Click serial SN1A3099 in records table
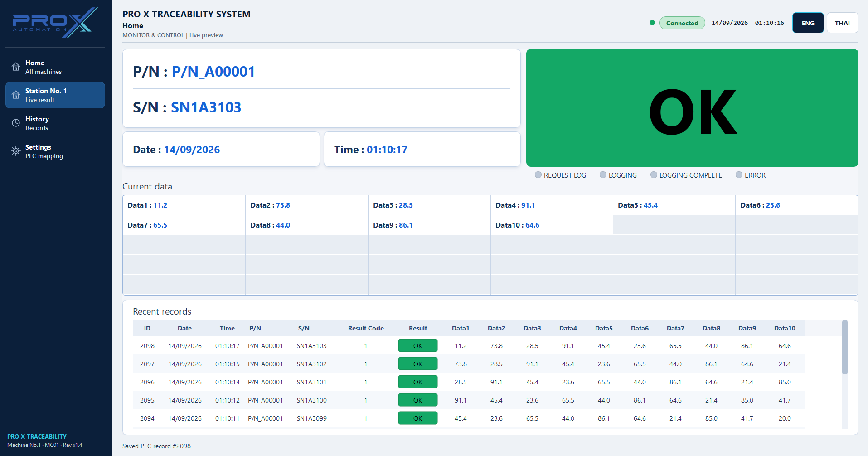Screen dimensions: 868x456 pos(312,418)
